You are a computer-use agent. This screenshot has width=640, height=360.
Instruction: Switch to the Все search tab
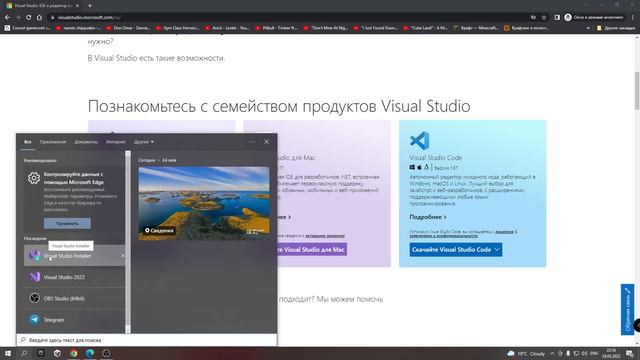[28, 142]
